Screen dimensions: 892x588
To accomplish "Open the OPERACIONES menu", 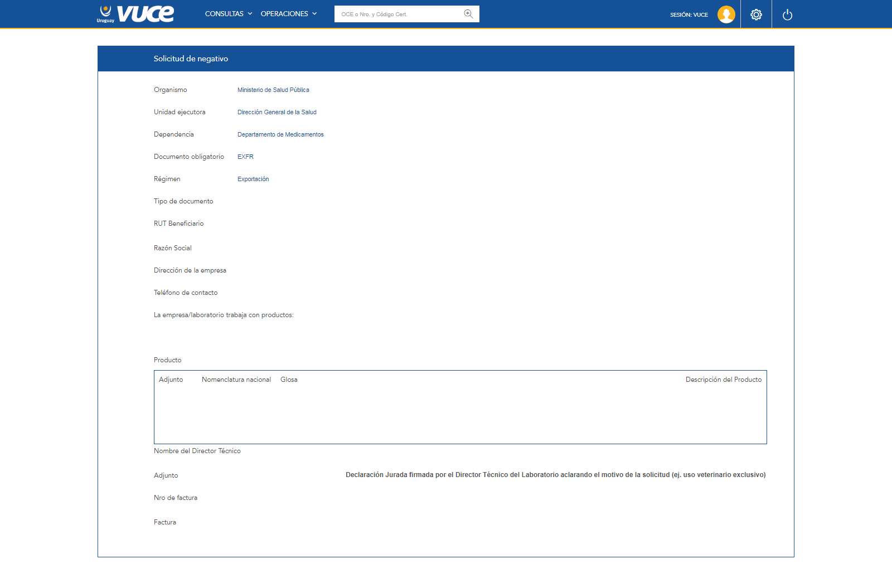I will [284, 14].
